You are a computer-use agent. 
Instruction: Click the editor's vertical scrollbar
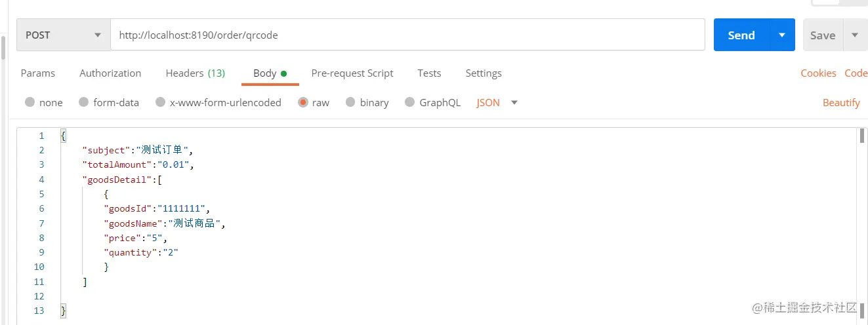click(x=861, y=223)
